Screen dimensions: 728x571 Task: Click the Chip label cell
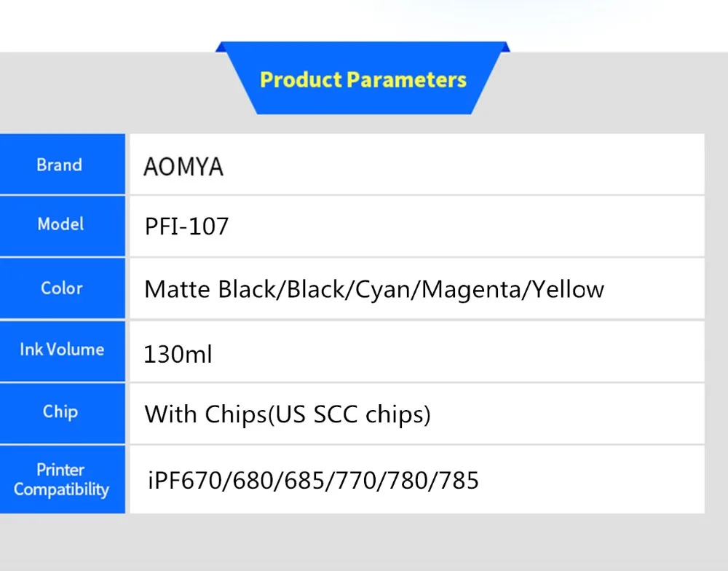click(x=60, y=411)
